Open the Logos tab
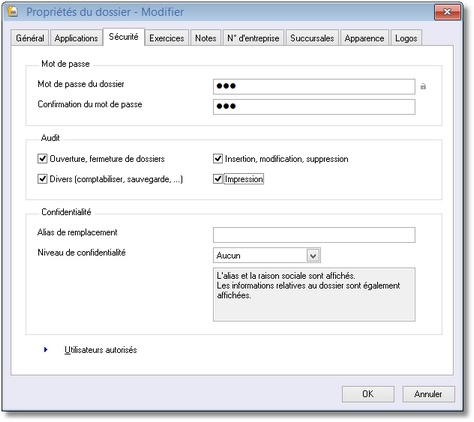The height and width of the screenshot is (422, 474). tap(406, 38)
